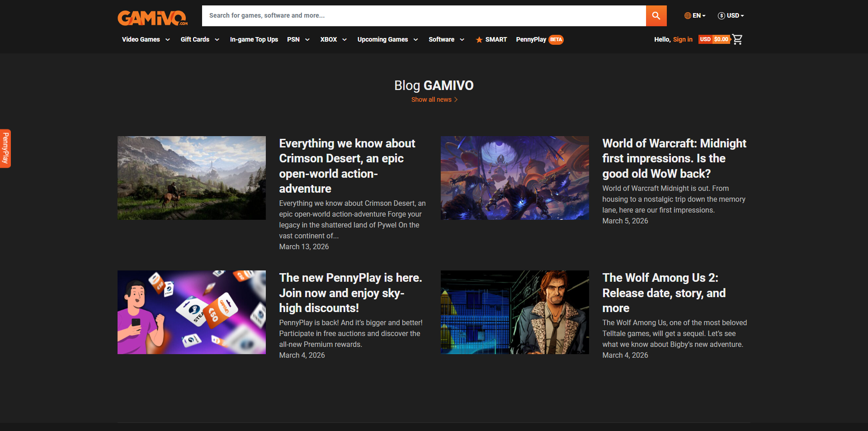868x431 pixels.
Task: Click the Hello, greeting text
Action: tap(662, 40)
